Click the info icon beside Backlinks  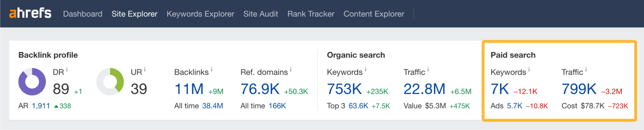point(212,69)
